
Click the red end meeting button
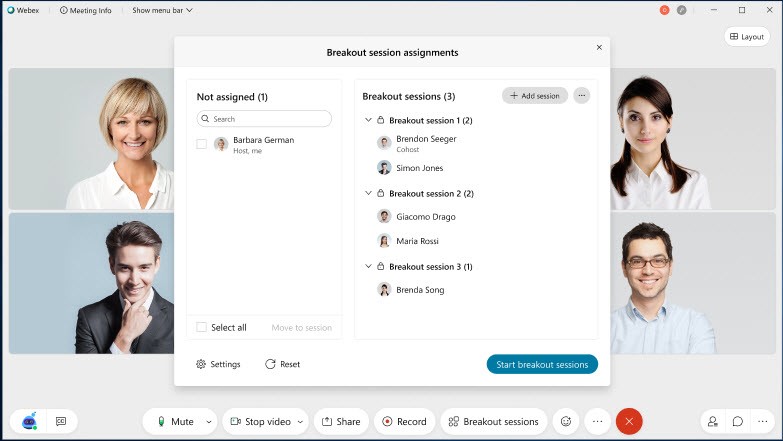629,422
